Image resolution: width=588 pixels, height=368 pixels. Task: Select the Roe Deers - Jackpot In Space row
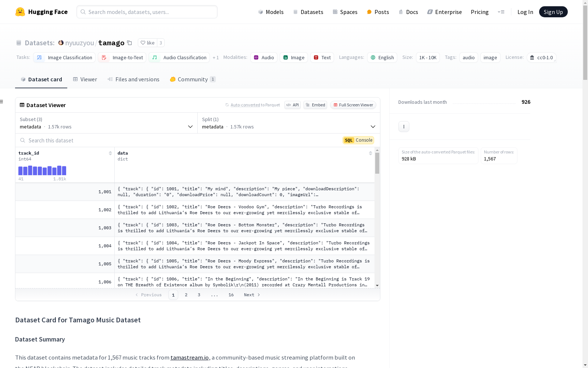coord(195,246)
